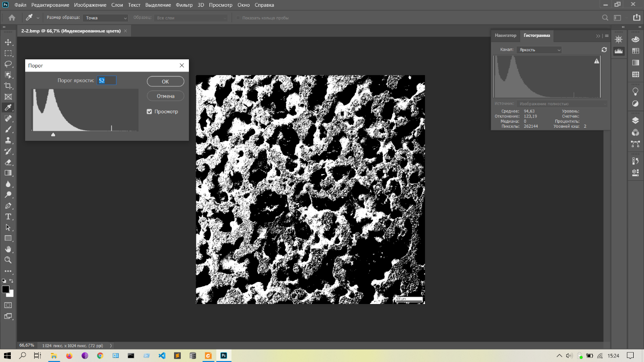Image resolution: width=644 pixels, height=362 pixels.
Task: Click the threshold slider triangle under histogram
Action: tap(53, 134)
